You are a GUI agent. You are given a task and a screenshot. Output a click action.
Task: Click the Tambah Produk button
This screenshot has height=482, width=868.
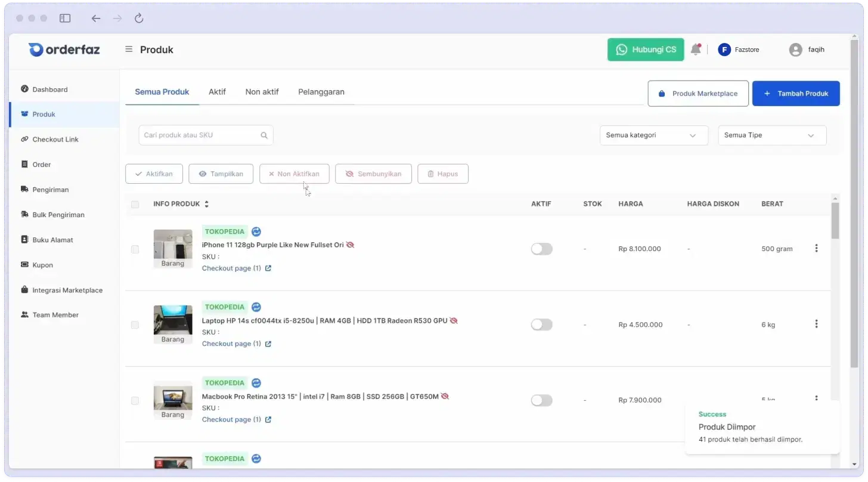pyautogui.click(x=795, y=94)
